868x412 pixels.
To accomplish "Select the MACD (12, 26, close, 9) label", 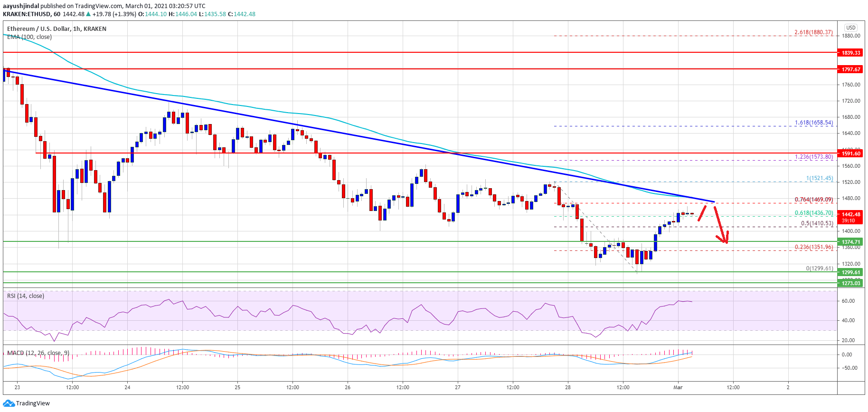I will point(38,353).
